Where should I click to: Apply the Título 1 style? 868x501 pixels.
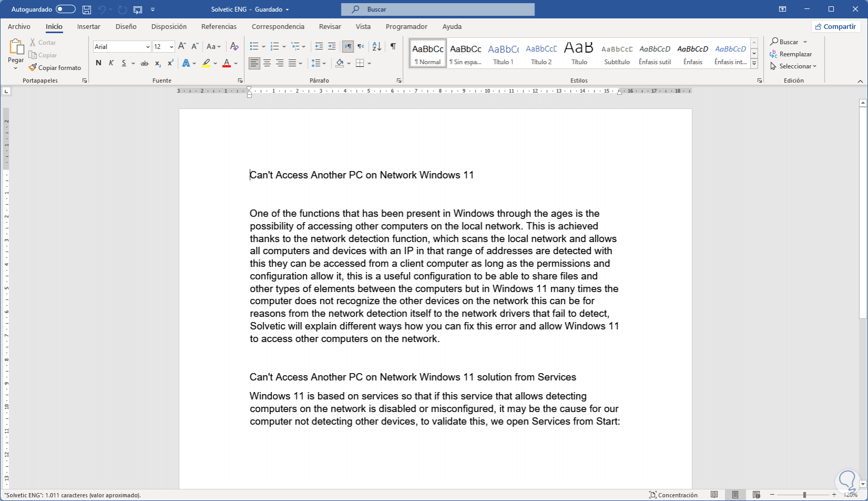tap(503, 54)
